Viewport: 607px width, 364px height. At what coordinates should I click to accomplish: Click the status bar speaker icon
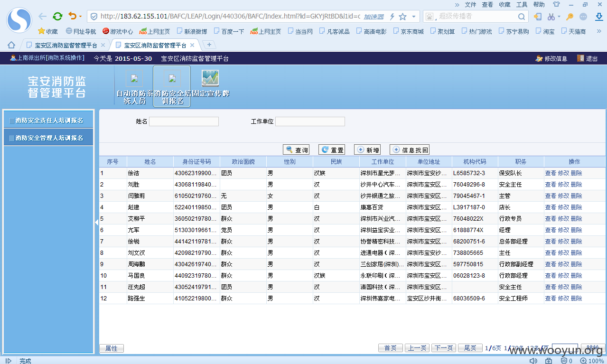pyautogui.click(x=533, y=361)
